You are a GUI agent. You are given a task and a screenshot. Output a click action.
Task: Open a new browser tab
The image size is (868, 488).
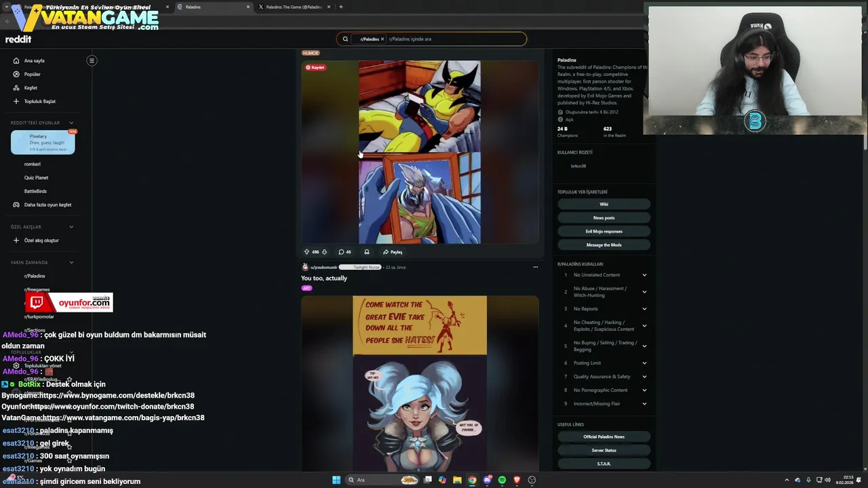click(x=340, y=7)
